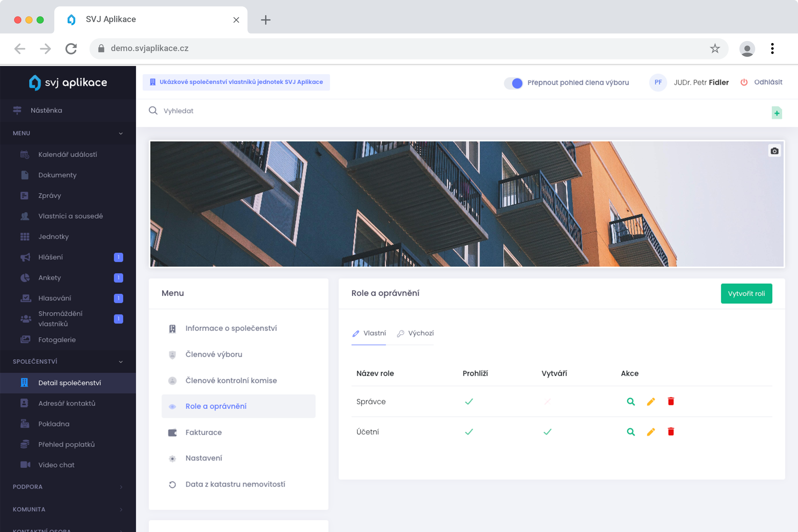
Task: View the Správce role with magnifier icon
Action: point(630,402)
